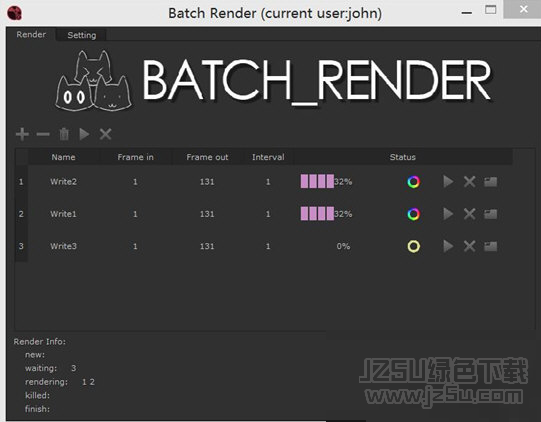
Task: Minimize the Batch Render window
Action: coord(467,13)
